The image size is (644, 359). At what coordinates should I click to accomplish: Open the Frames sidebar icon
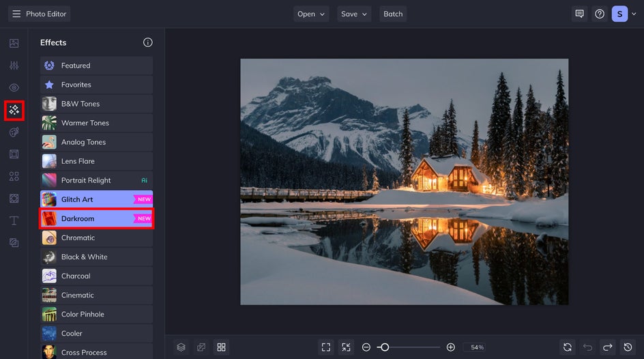click(14, 154)
